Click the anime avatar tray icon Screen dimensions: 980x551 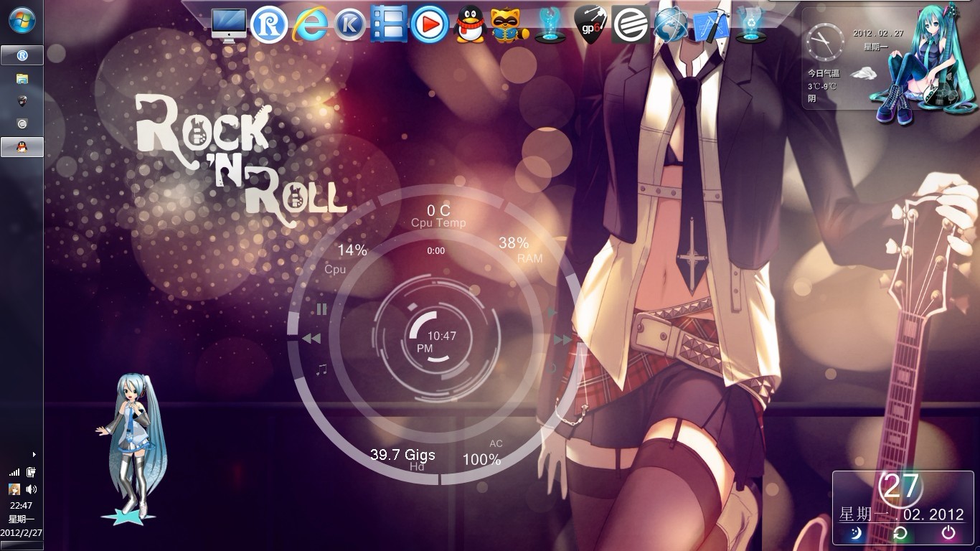pos(14,489)
